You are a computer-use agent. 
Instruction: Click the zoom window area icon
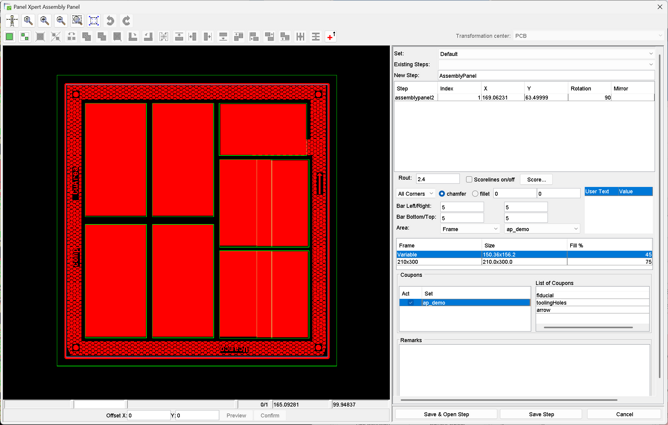tap(77, 20)
